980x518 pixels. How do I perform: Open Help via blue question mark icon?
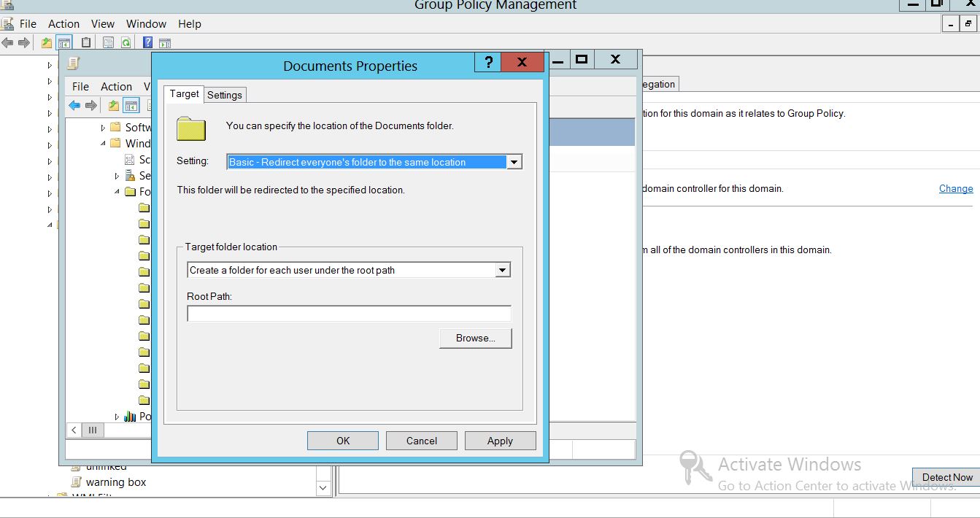click(x=147, y=43)
